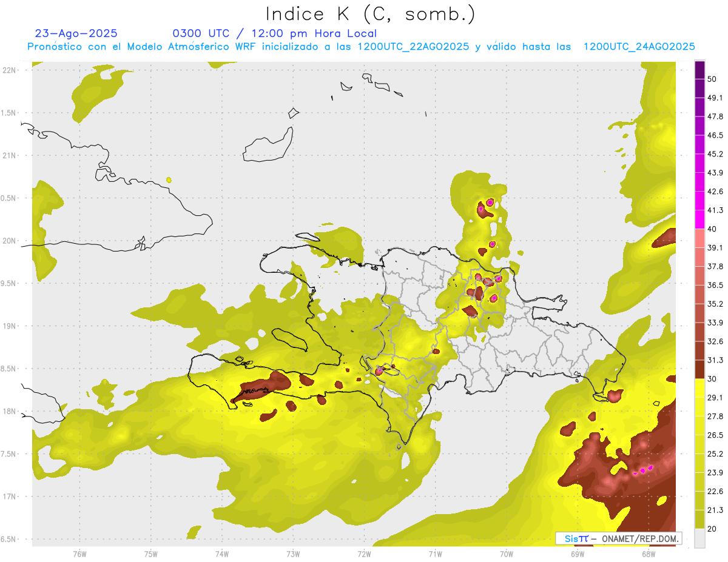Image resolution: width=728 pixels, height=562 pixels.
Task: Click the 73W longitude label
Action: tap(293, 554)
